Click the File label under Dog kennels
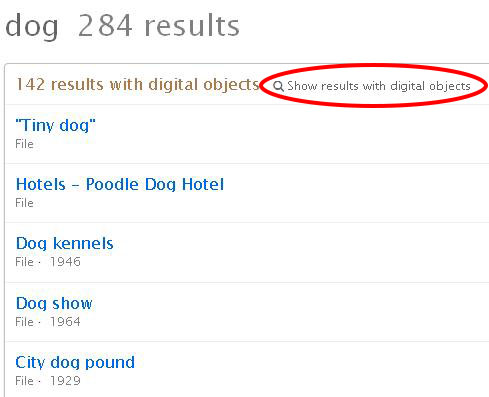 [24, 262]
